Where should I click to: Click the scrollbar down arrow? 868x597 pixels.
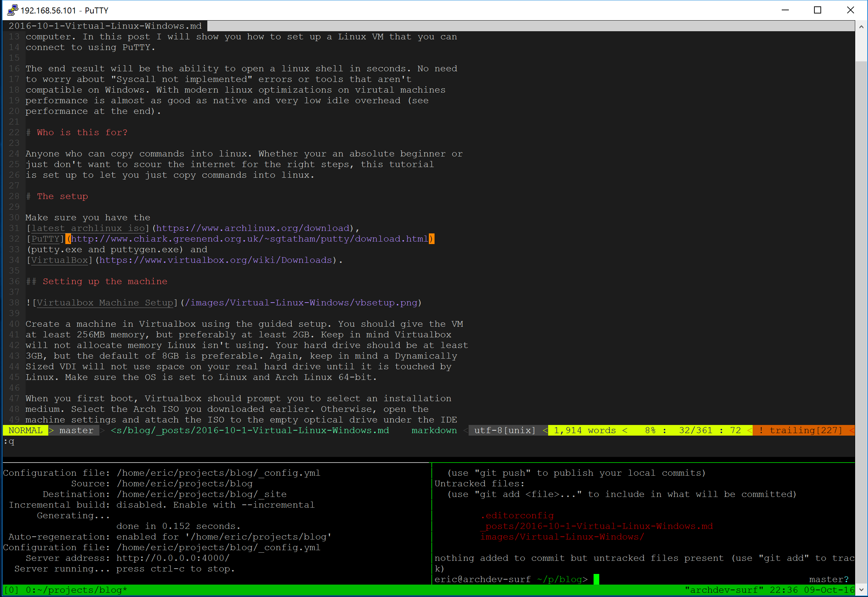click(861, 590)
